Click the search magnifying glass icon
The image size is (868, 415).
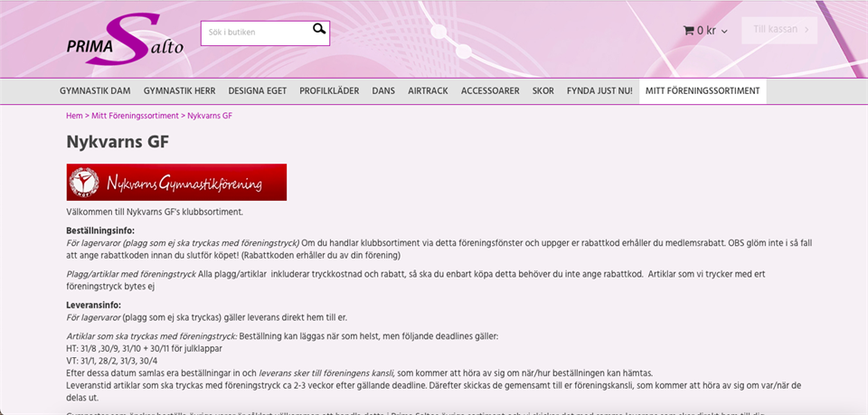(x=318, y=30)
